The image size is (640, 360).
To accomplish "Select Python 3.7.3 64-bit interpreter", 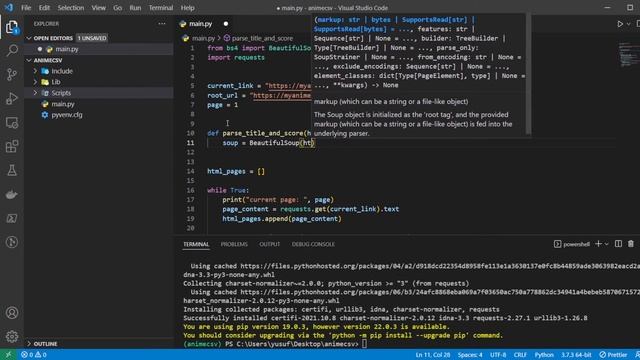I will (576, 355).
